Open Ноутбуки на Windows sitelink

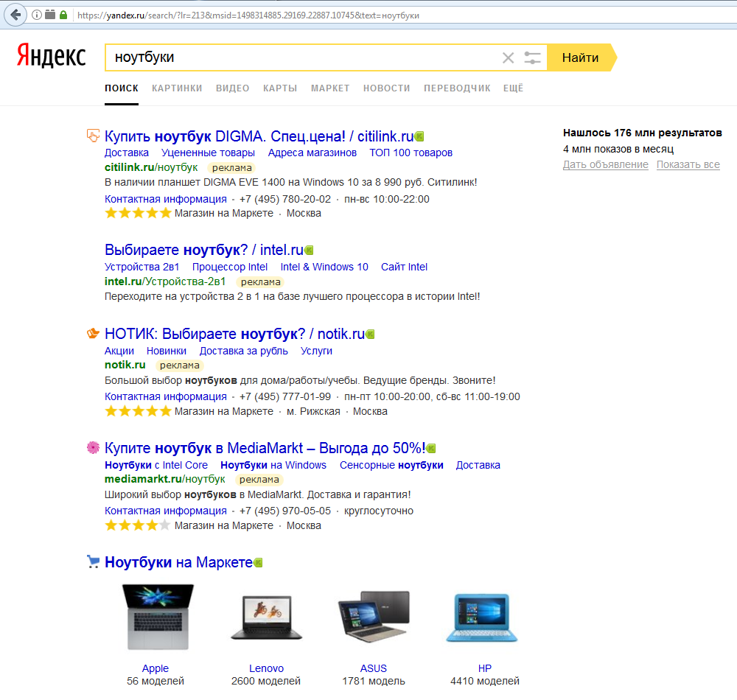point(273,465)
